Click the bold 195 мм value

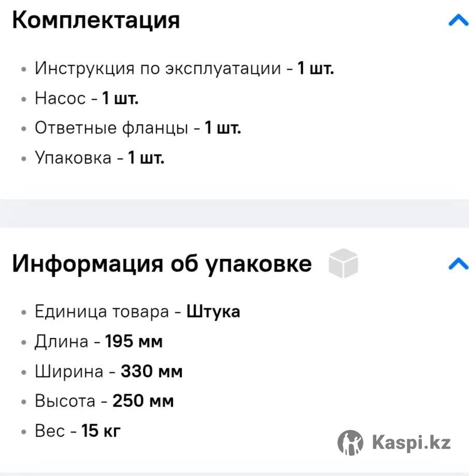(x=134, y=341)
